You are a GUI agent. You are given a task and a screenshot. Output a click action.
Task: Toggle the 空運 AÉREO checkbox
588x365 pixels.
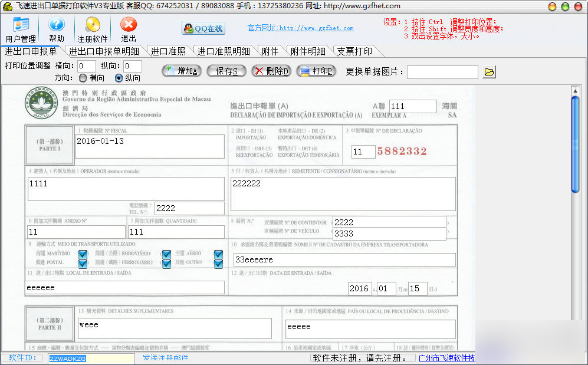219,254
